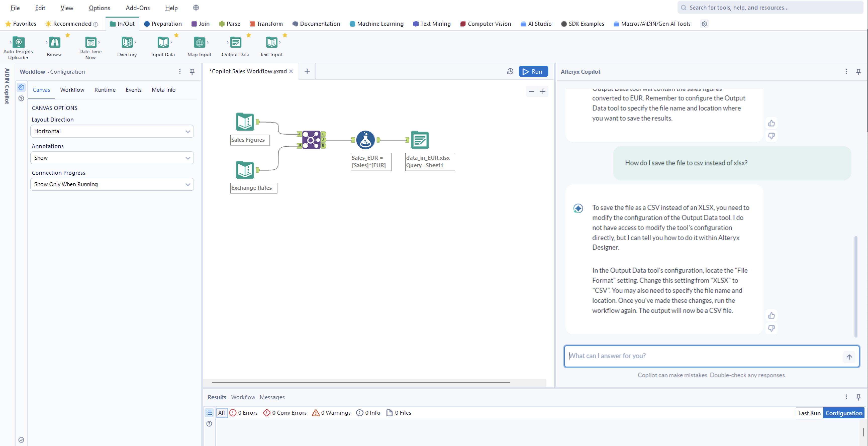This screenshot has width=868, height=446.
Task: Toggle the All messages filter
Action: point(221,413)
